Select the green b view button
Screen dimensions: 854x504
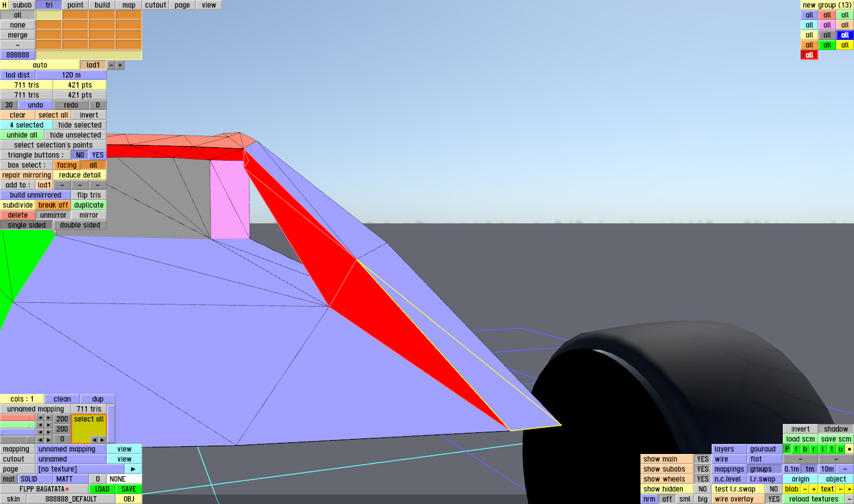[x=805, y=449]
